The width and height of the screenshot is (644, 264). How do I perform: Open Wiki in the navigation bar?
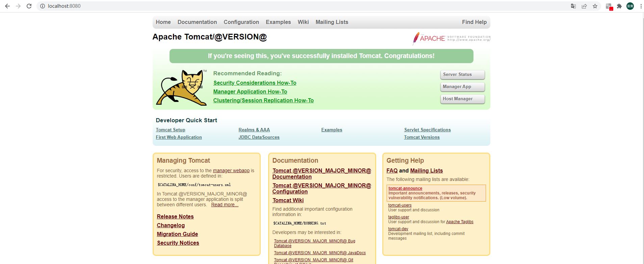pyautogui.click(x=303, y=22)
